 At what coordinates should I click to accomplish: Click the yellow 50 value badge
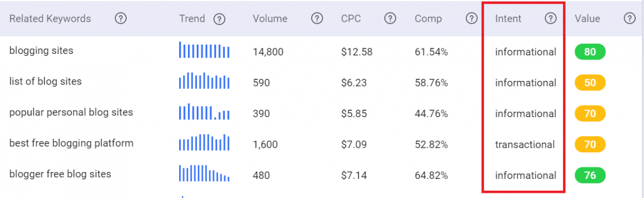tap(590, 82)
